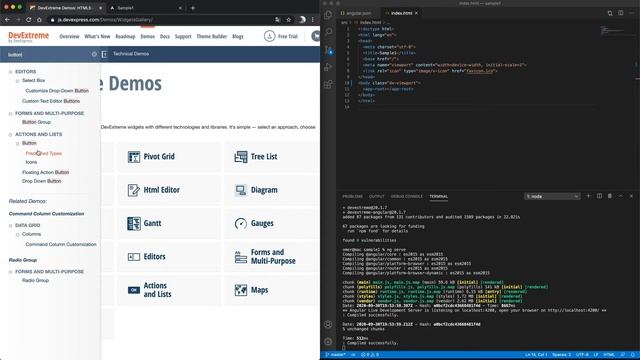Image resolution: width=640 pixels, height=360 pixels.
Task: Open What's New nav item
Action: point(97,36)
